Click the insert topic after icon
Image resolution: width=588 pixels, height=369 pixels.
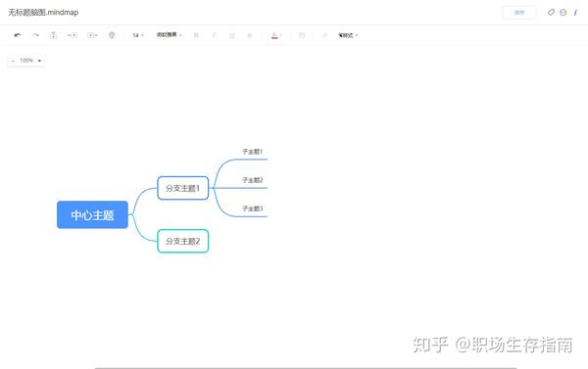click(73, 35)
